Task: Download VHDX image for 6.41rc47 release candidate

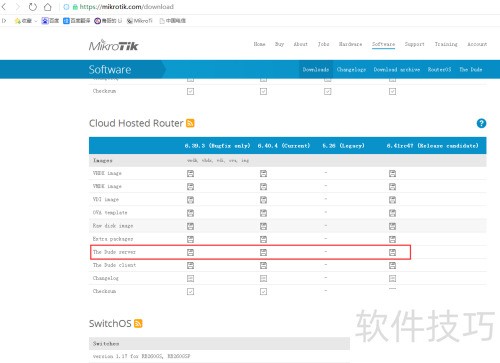Action: 392,173
